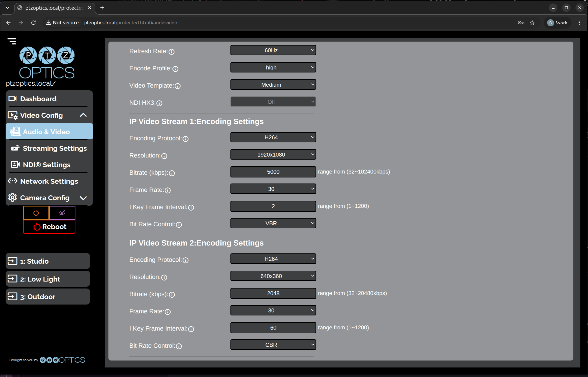Viewport: 588px width, 377px height.
Task: Click Stream 1 Bitrate field showing 5000
Action: [273, 172]
